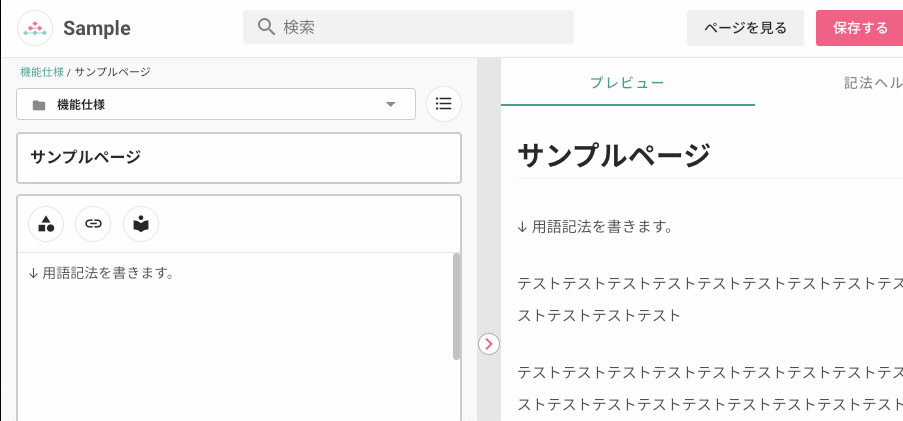This screenshot has width=903, height=421.
Task: Click the glossary book reader icon
Action: click(x=141, y=223)
